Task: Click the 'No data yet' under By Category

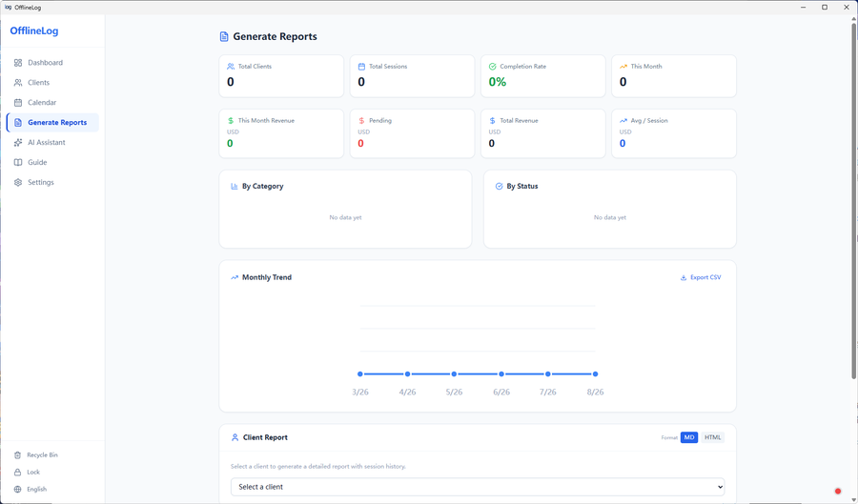Action: click(345, 217)
